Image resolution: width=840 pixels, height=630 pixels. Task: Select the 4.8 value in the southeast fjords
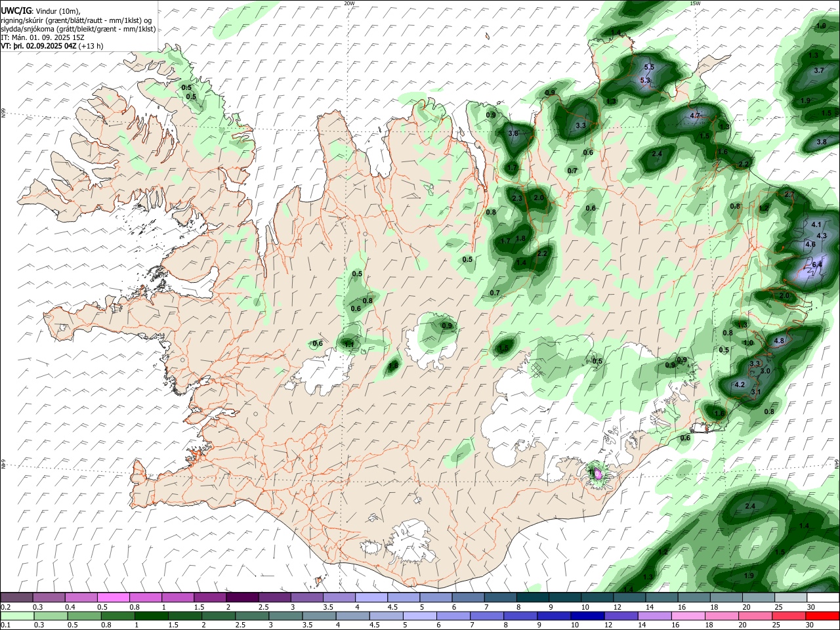click(x=779, y=341)
